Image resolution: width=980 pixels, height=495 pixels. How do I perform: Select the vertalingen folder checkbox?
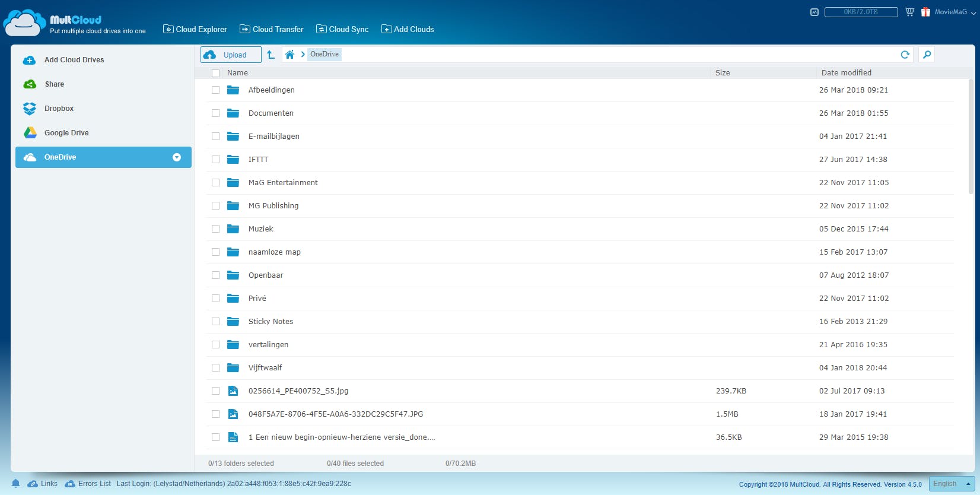(x=215, y=345)
